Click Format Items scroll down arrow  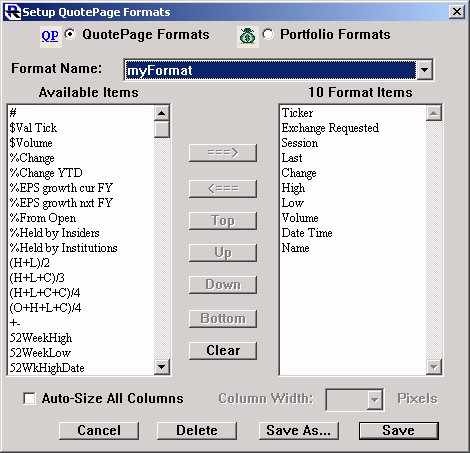tap(434, 367)
